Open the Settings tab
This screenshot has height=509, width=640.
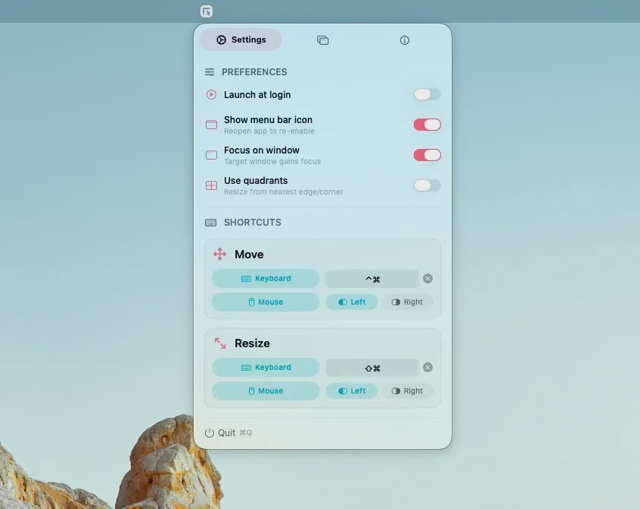[241, 40]
